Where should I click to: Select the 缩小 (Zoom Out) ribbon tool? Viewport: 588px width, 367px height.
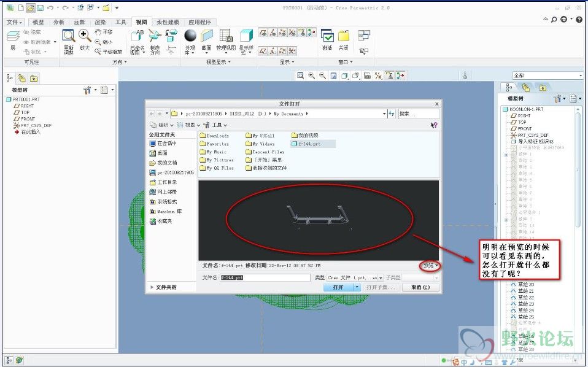tap(104, 42)
